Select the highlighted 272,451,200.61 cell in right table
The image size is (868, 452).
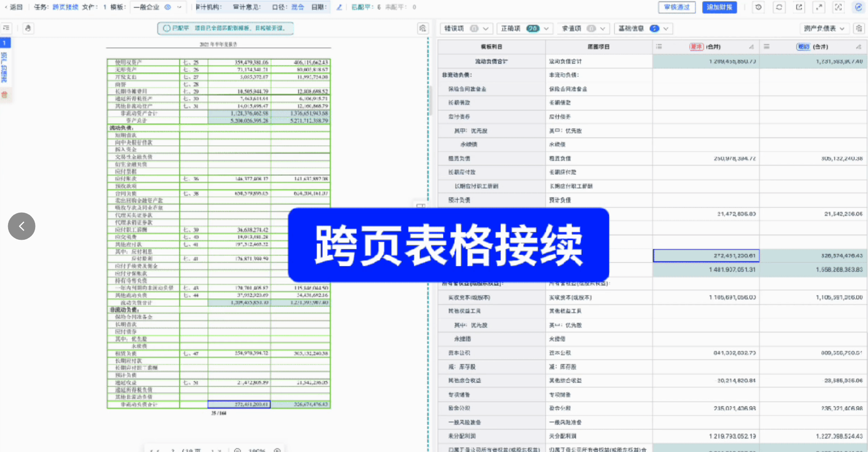[706, 256]
